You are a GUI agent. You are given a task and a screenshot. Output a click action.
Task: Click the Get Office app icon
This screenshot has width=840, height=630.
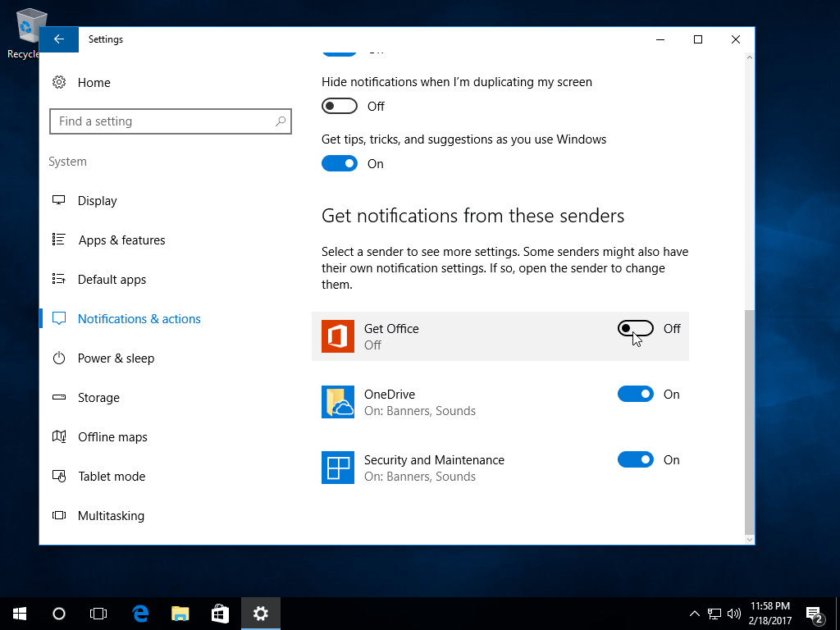coord(338,336)
